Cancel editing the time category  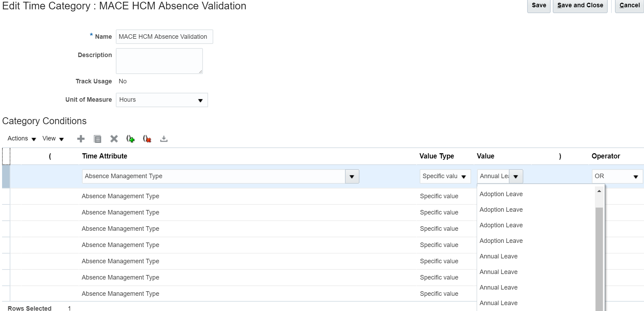(629, 6)
